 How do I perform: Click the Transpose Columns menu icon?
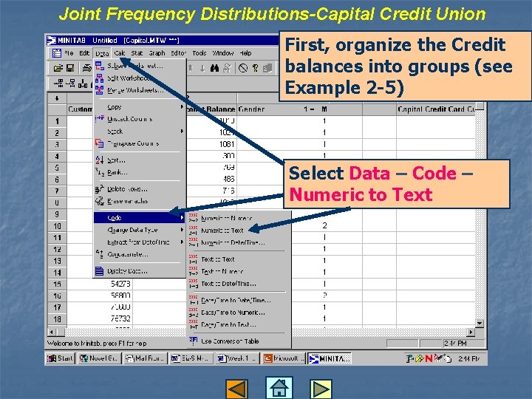(100, 143)
